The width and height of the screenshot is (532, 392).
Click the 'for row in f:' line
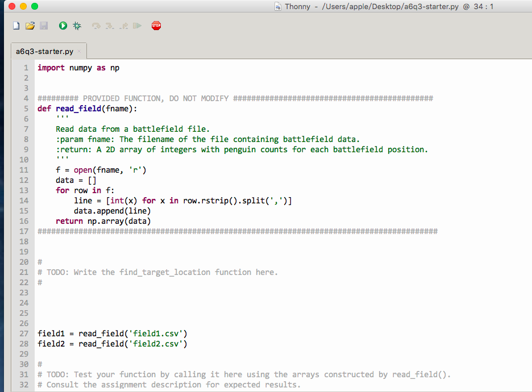tap(85, 190)
